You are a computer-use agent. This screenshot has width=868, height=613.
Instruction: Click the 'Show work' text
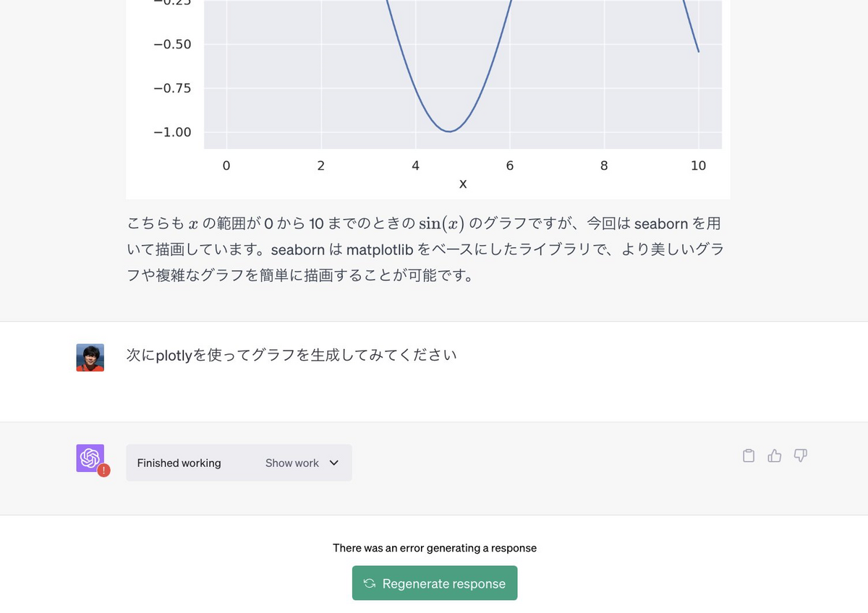(292, 463)
